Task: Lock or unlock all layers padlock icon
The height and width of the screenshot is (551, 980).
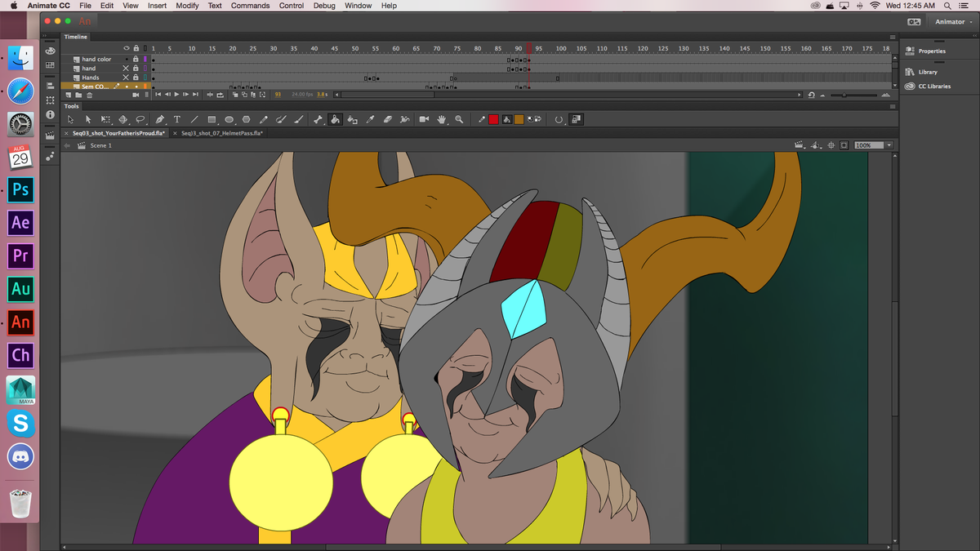Action: coord(136,48)
